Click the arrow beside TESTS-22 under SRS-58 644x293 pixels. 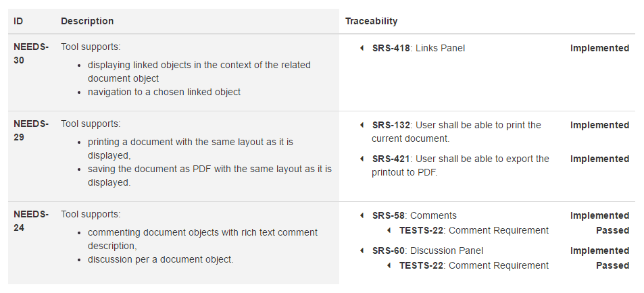389,231
